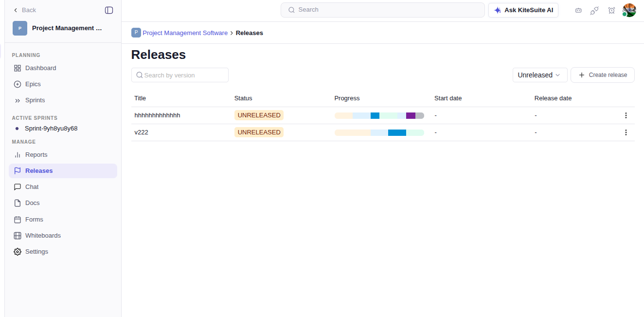Click the Sprints double-chevron icon
Screen dimensions: 644x317
18,100
